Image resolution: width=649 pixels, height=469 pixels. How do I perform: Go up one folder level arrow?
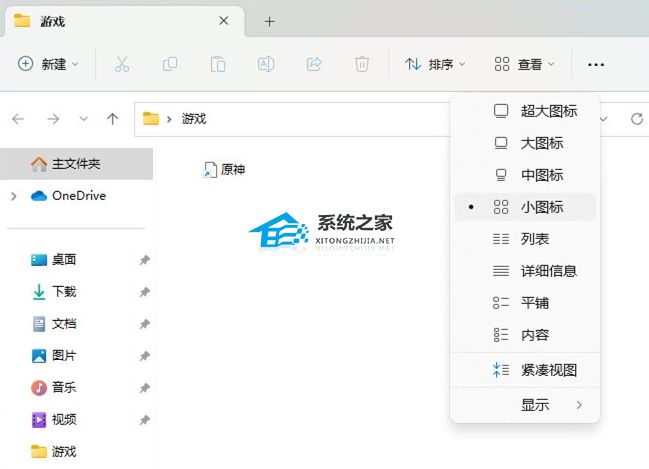pos(112,119)
